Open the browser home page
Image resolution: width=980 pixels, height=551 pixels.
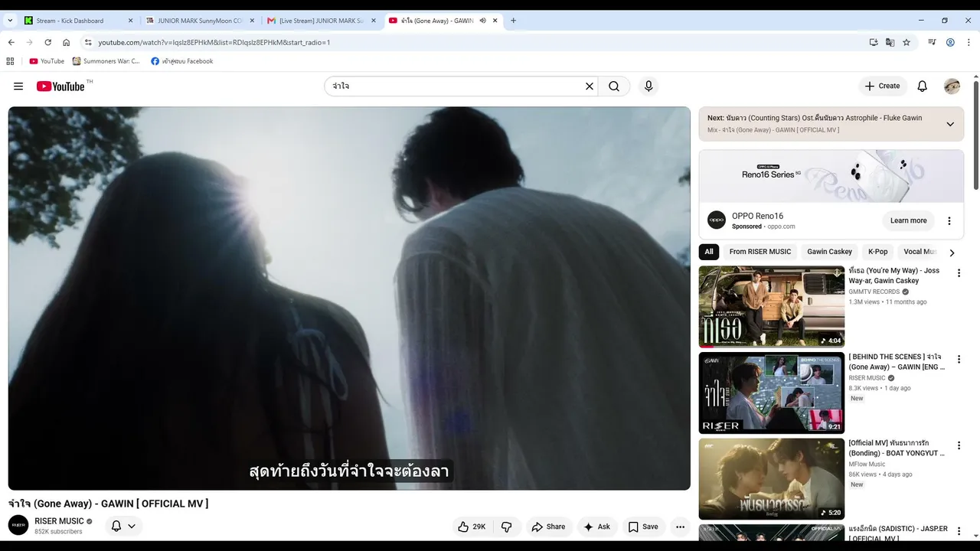67,42
